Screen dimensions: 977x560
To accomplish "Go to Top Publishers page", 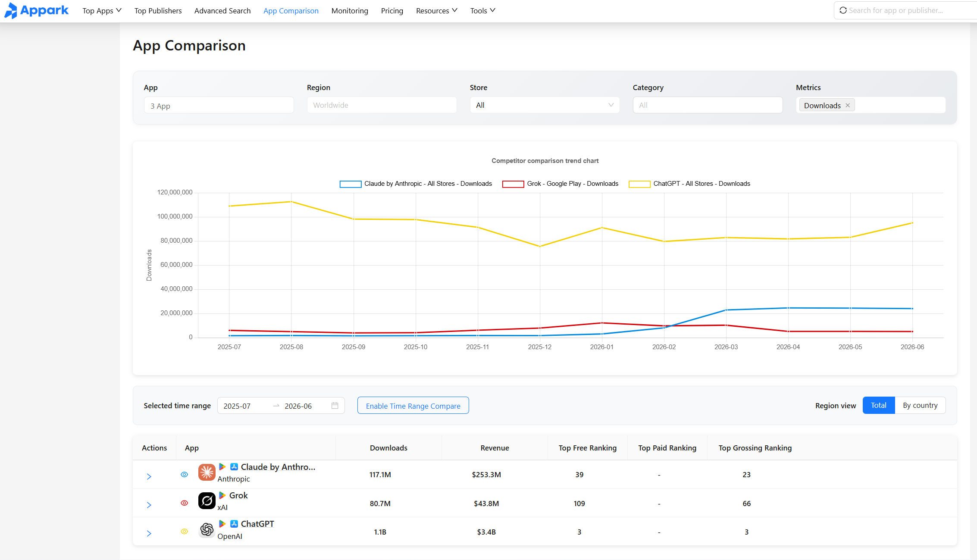I will pyautogui.click(x=158, y=11).
